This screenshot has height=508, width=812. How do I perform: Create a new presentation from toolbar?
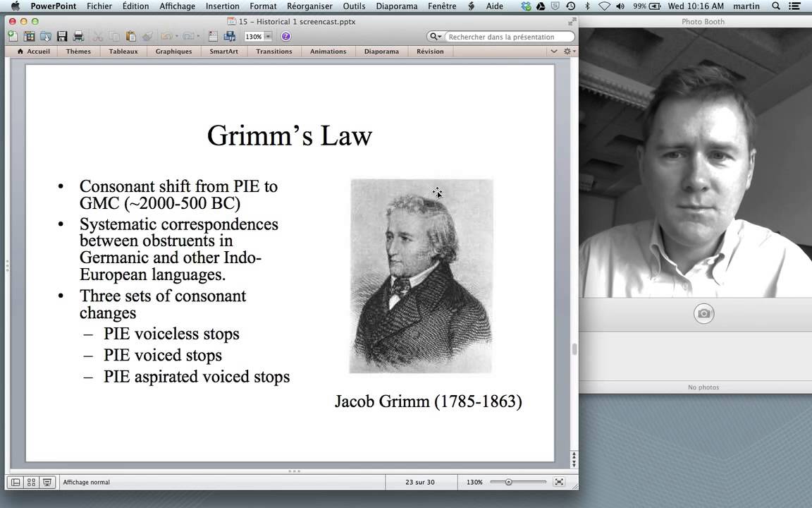pyautogui.click(x=13, y=36)
